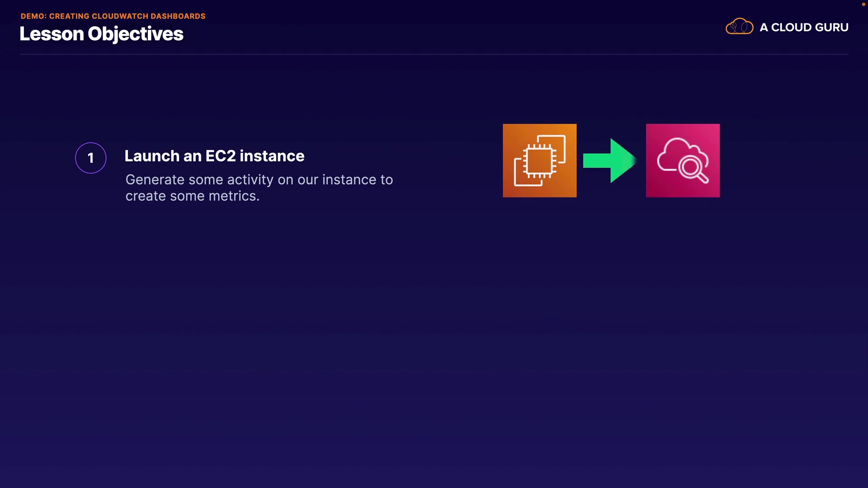868x488 pixels.
Task: Click the 'Lesson Objectives' title
Action: (101, 34)
